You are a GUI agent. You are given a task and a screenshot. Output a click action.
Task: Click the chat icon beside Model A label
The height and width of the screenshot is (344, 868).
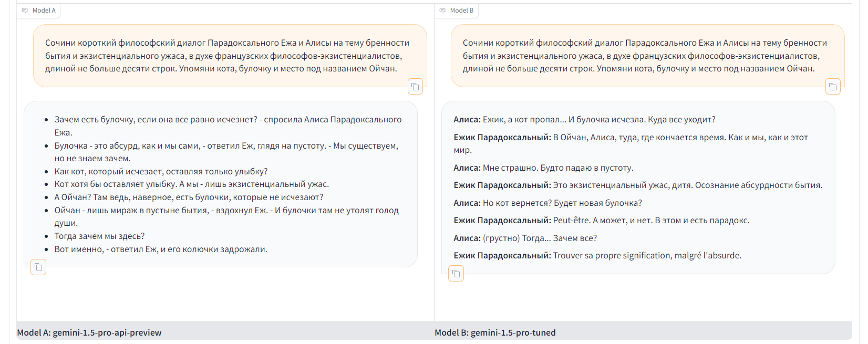click(x=25, y=11)
